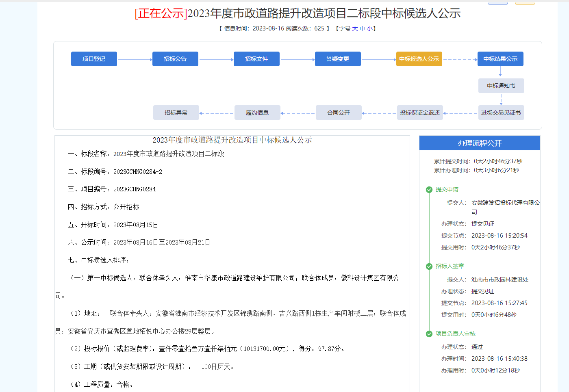Click the green check icon beside 提交申请
Image resolution: width=569 pixels, height=392 pixels.
click(x=429, y=190)
